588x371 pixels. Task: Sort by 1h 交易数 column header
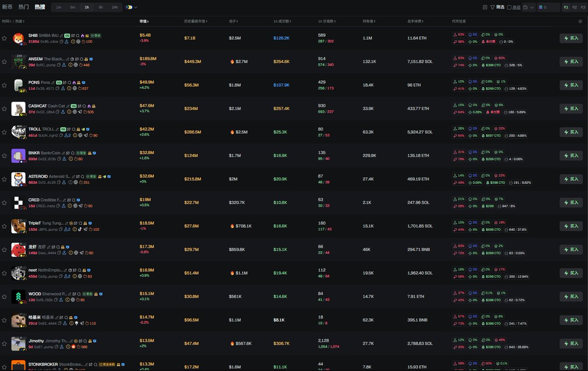327,22
